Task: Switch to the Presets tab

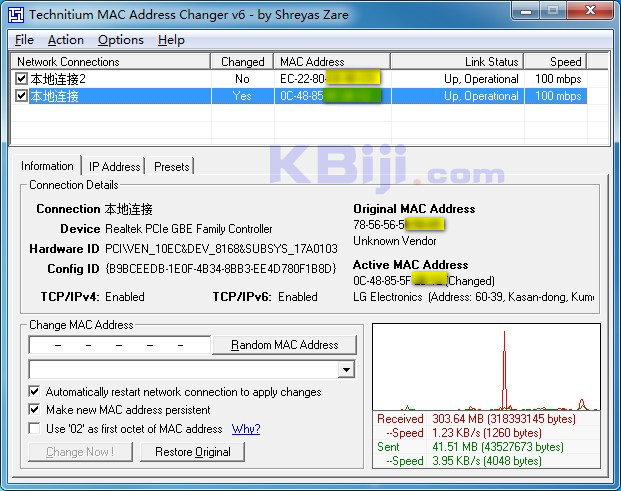Action: coord(171,167)
